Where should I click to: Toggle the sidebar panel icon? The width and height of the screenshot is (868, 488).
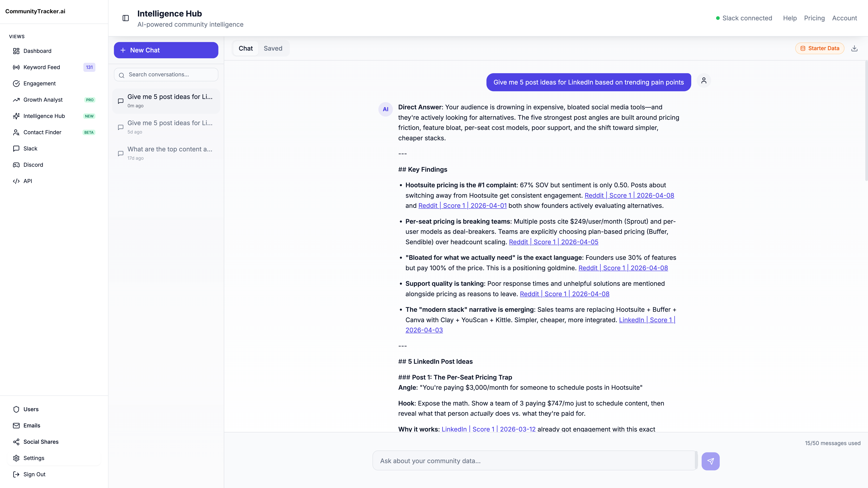(x=126, y=18)
